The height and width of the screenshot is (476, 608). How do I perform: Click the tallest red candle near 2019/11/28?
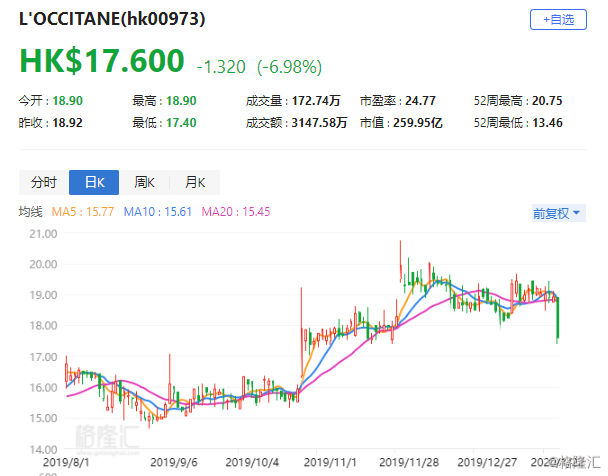[401, 260]
